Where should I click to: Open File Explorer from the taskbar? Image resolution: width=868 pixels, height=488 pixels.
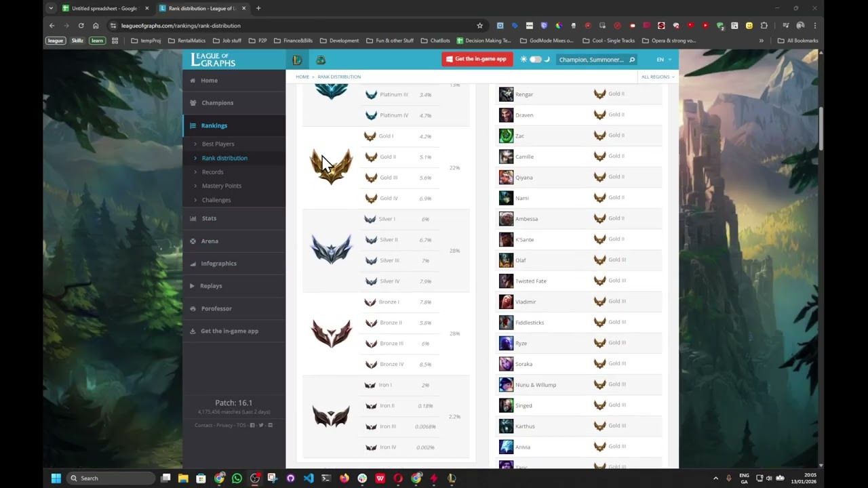tap(183, 478)
